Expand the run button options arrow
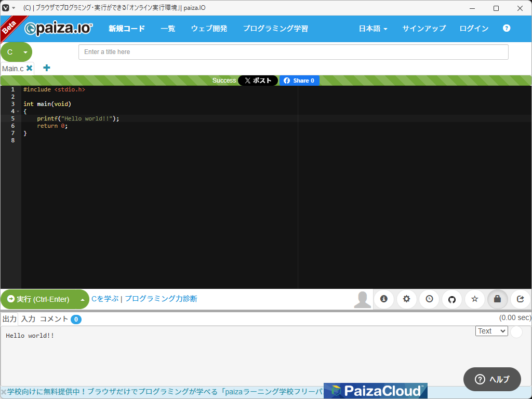Image resolution: width=532 pixels, height=399 pixels. coord(83,300)
